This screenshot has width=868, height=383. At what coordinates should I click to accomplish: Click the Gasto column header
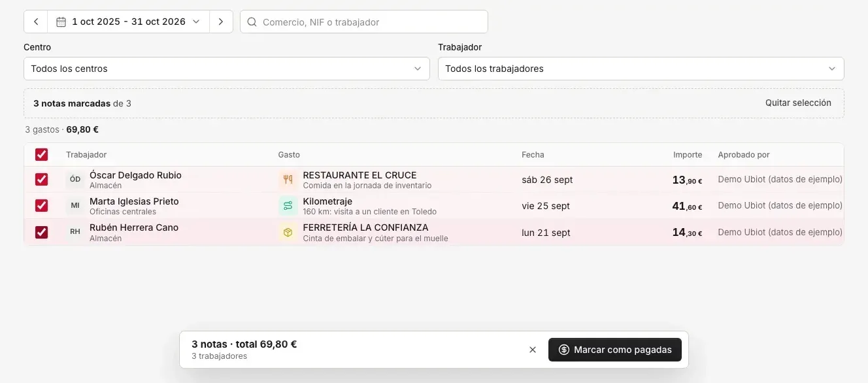[289, 155]
